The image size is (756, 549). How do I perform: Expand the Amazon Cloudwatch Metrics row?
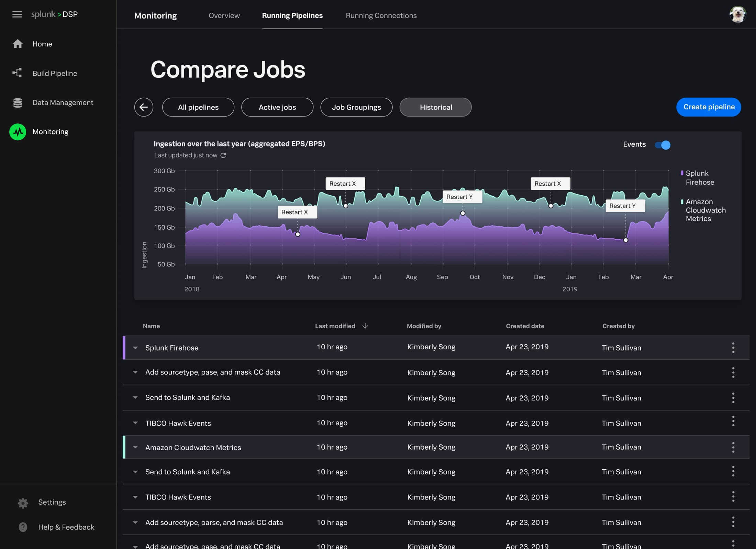(135, 447)
